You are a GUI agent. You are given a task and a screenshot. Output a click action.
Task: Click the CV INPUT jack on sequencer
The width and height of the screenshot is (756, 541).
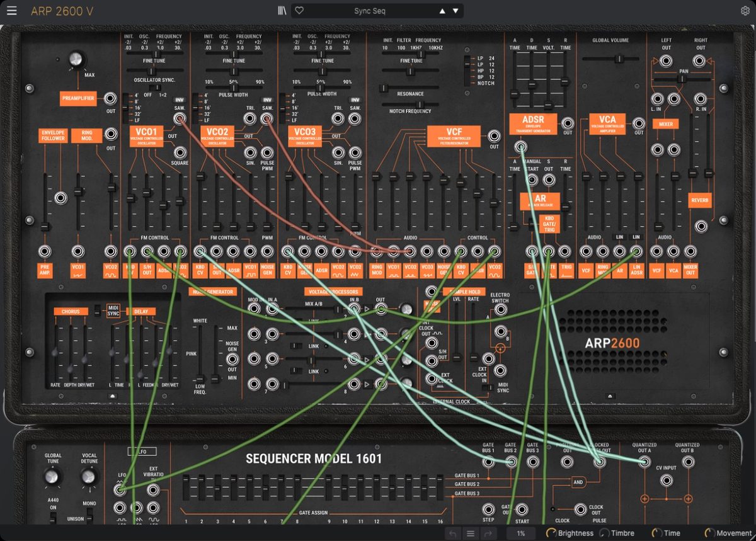pyautogui.click(x=666, y=481)
